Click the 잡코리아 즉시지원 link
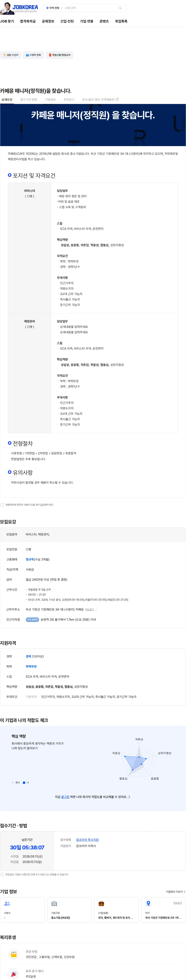This screenshot has height=980, width=186. pos(87,840)
